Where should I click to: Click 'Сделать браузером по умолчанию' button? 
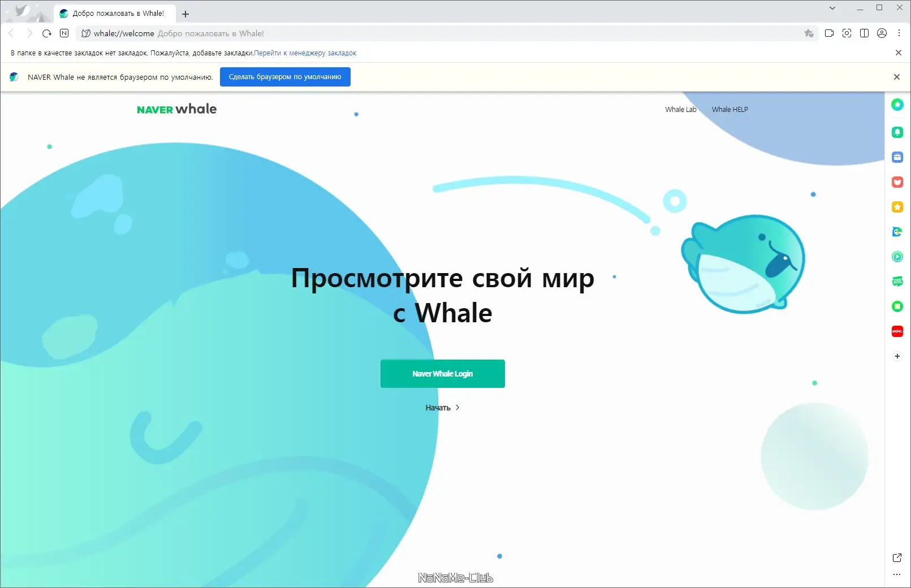(x=285, y=77)
